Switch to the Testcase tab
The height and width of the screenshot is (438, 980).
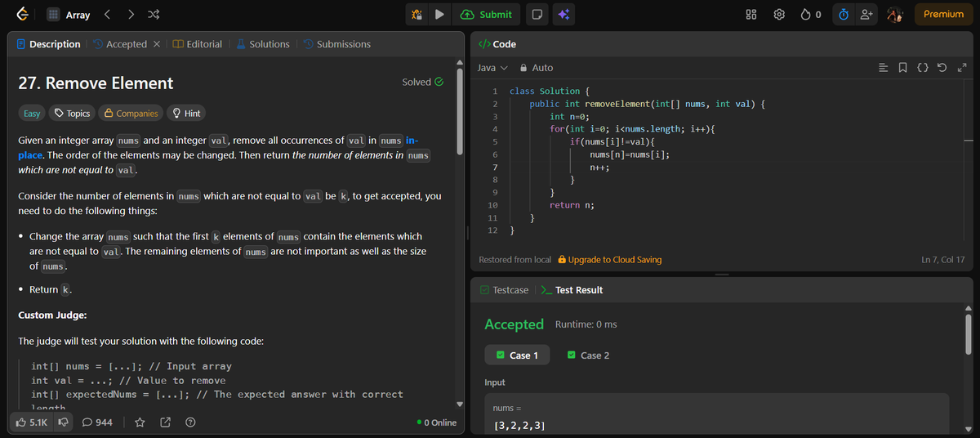pos(505,290)
